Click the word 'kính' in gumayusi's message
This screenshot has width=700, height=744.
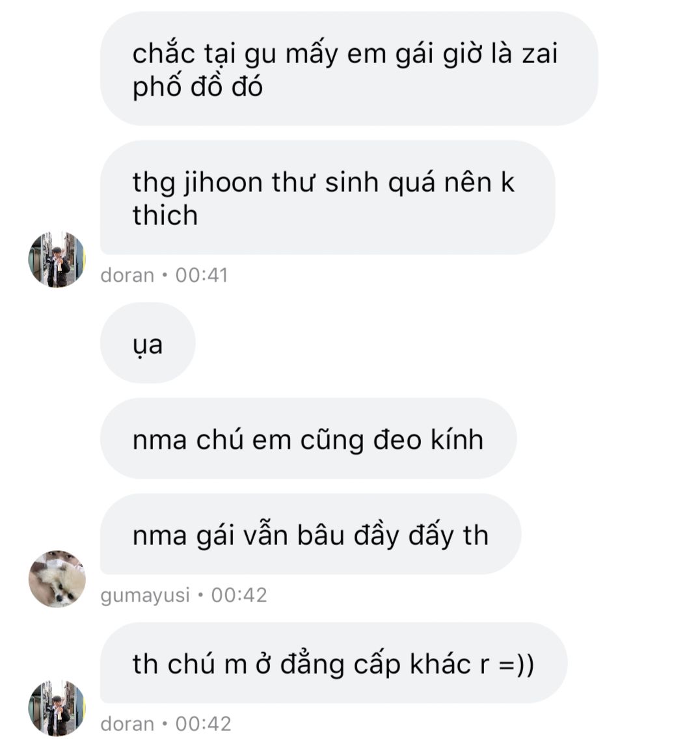pos(457,440)
